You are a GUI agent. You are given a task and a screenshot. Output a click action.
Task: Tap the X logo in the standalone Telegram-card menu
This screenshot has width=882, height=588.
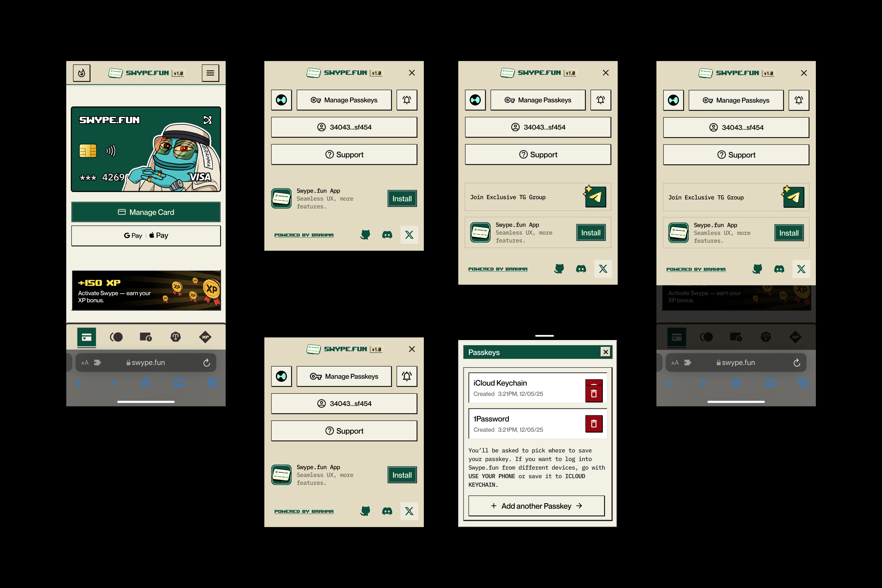[603, 269]
